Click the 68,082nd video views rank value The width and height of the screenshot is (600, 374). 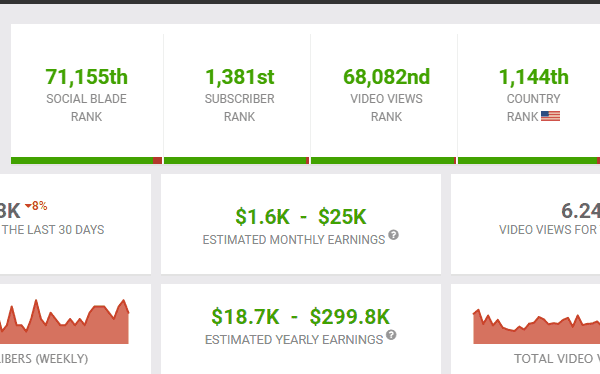point(386,77)
